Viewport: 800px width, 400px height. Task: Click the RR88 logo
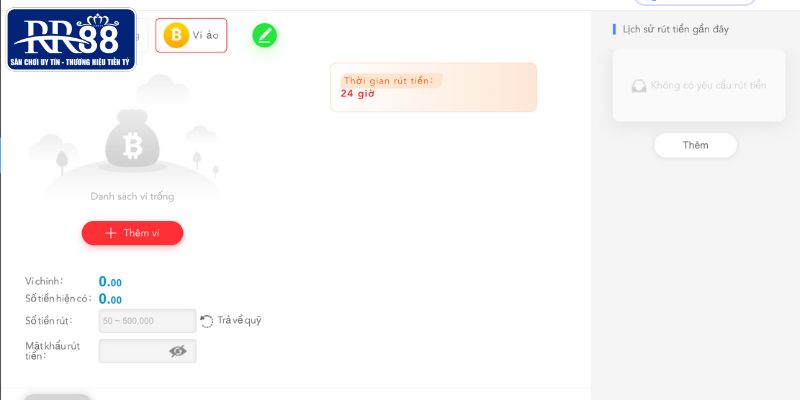coord(71,39)
